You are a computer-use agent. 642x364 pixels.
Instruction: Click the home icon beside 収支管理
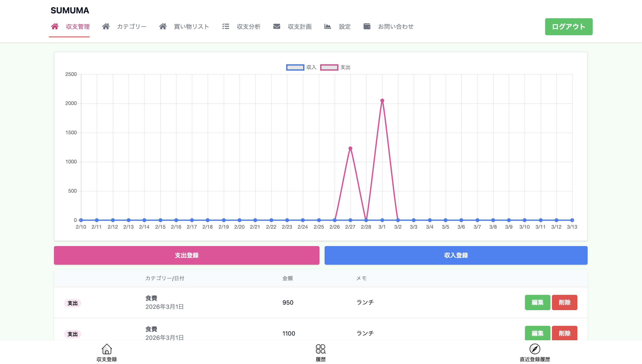(55, 26)
